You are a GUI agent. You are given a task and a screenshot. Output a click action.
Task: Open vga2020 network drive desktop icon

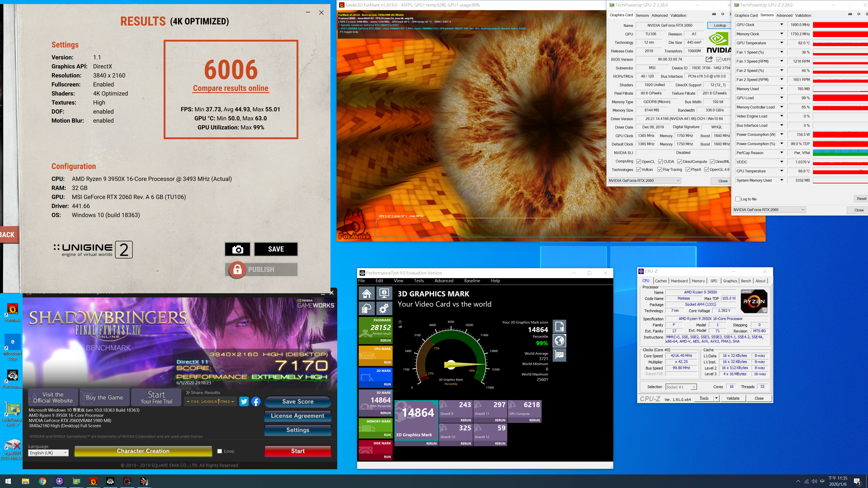[12, 449]
